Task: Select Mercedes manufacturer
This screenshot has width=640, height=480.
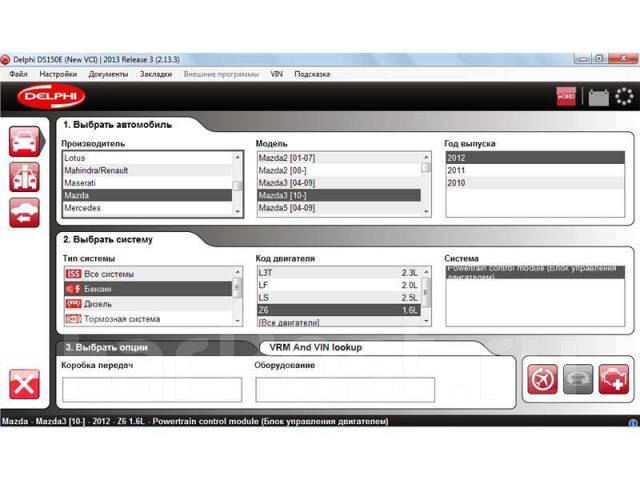Action: coord(147,208)
